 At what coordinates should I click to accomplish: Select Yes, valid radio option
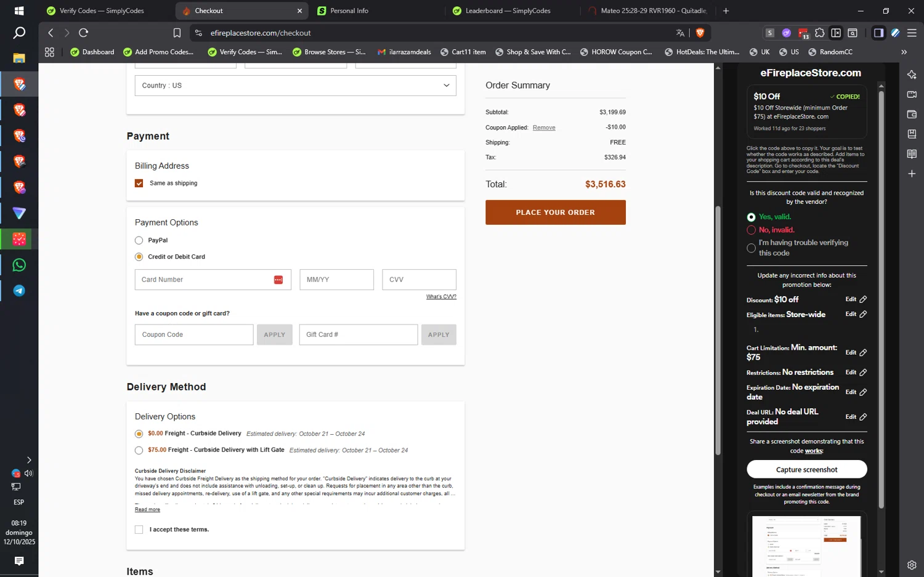coord(751,217)
